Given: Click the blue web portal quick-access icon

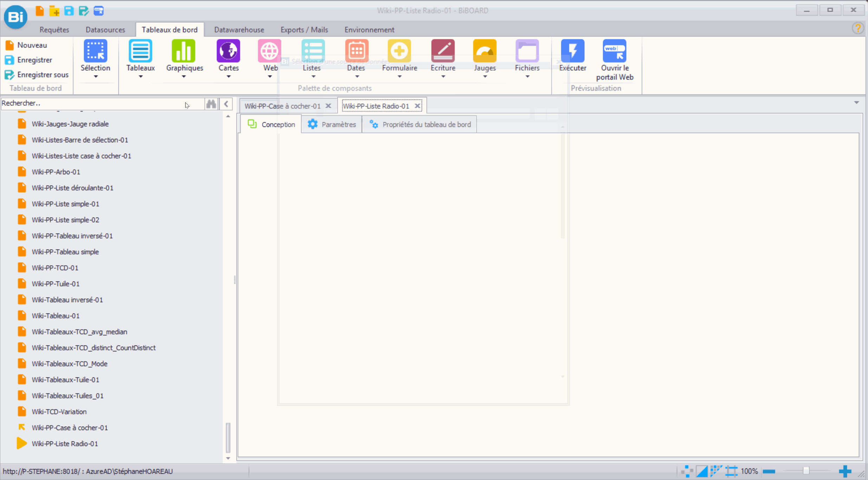Looking at the screenshot, I should (x=99, y=11).
